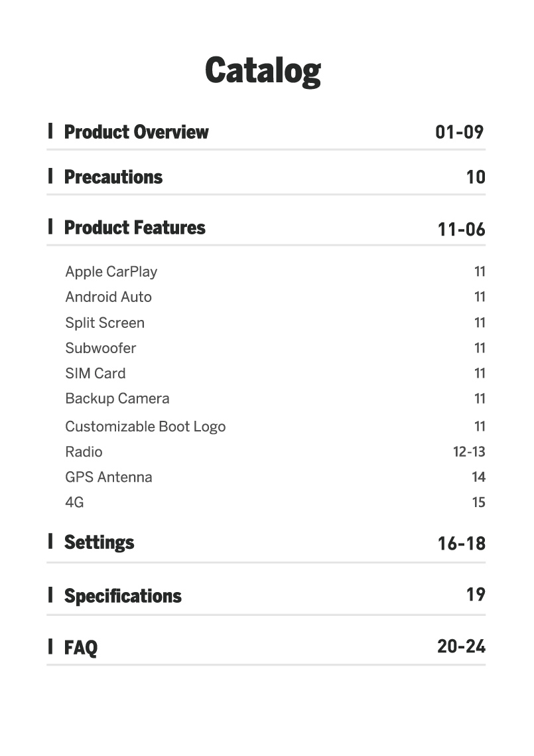Click page range 20-24 beside FAQ
Viewport: 534px width, 756px height.
pyautogui.click(x=461, y=646)
